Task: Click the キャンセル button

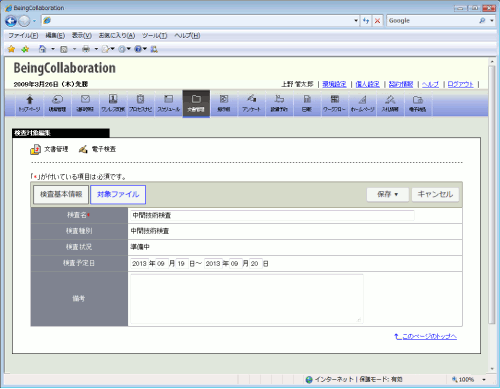Action: [435, 194]
